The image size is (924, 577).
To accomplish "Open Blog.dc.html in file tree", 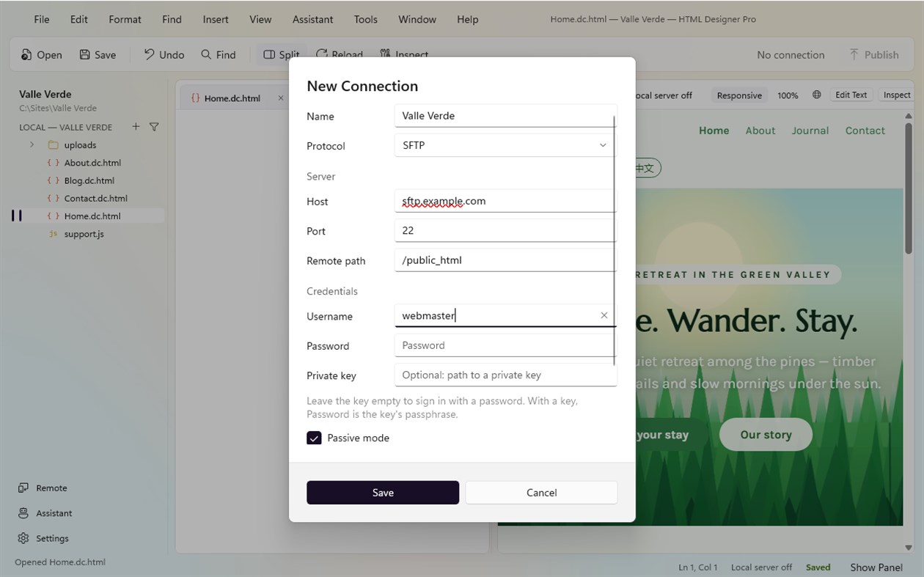I will [x=89, y=180].
